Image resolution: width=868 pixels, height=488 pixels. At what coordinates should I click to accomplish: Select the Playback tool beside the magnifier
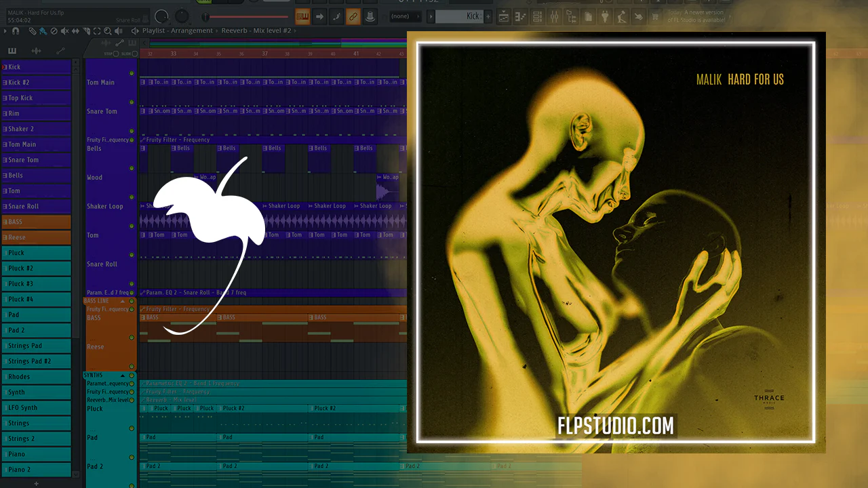(x=119, y=31)
